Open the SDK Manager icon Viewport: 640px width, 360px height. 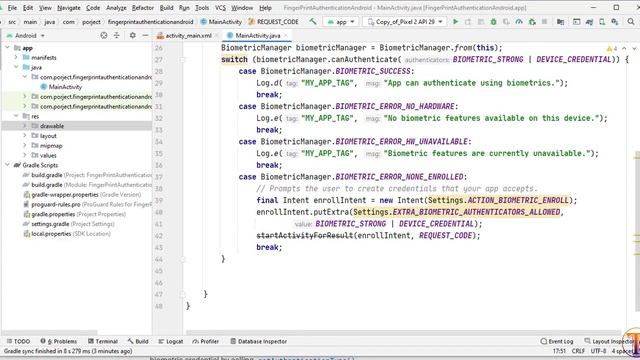click(615, 22)
